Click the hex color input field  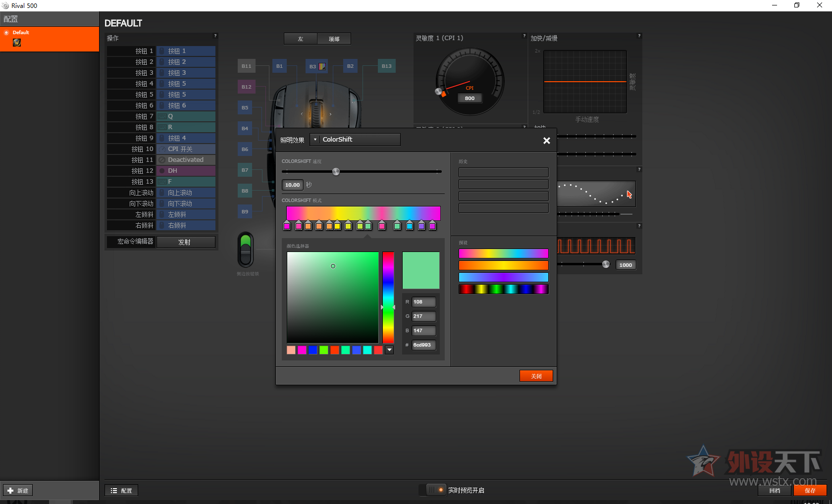[x=424, y=345]
